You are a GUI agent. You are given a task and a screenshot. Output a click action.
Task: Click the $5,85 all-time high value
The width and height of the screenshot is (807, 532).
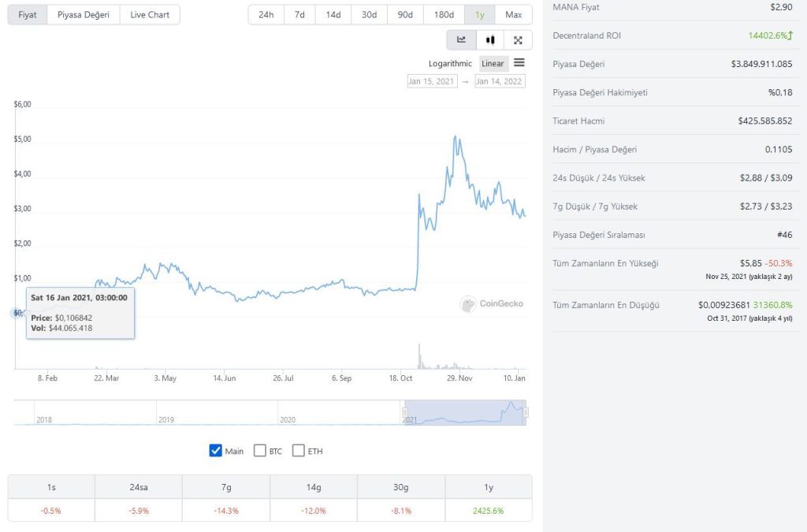(751, 263)
